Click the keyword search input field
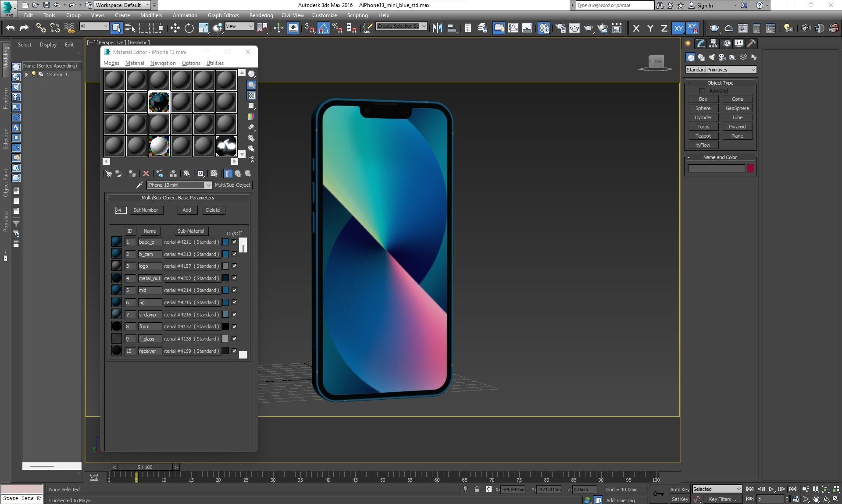The image size is (842, 504). coord(615,5)
